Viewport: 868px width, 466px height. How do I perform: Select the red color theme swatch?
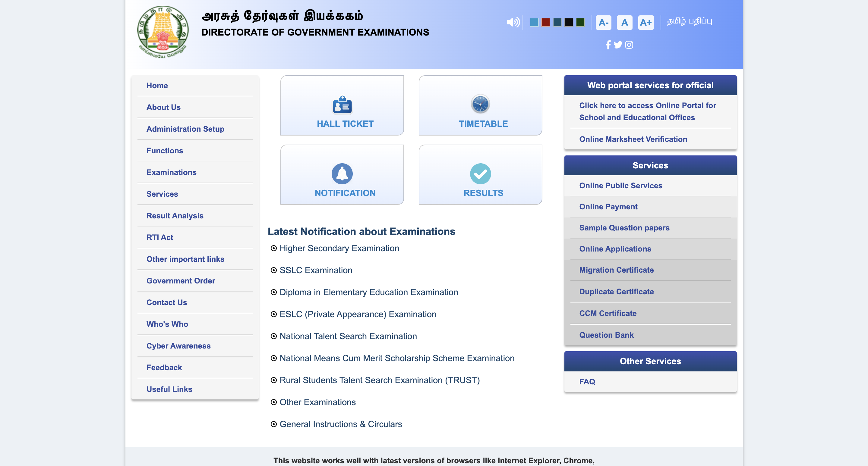point(545,22)
